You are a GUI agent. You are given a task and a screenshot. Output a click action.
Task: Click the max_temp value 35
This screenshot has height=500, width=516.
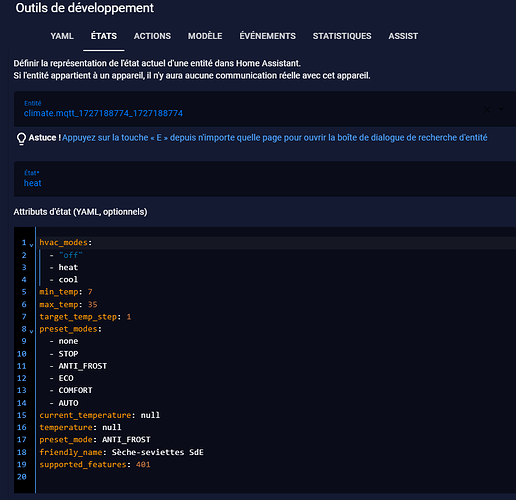point(92,304)
